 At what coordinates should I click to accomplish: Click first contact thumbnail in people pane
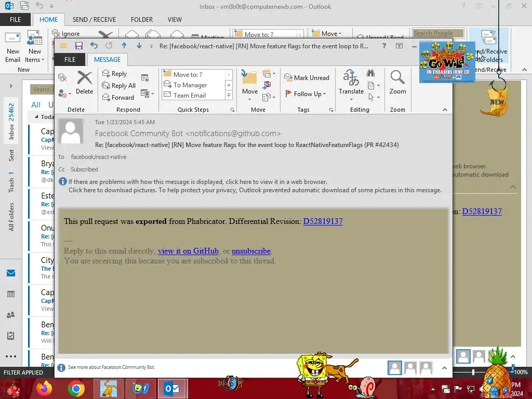tap(395, 368)
